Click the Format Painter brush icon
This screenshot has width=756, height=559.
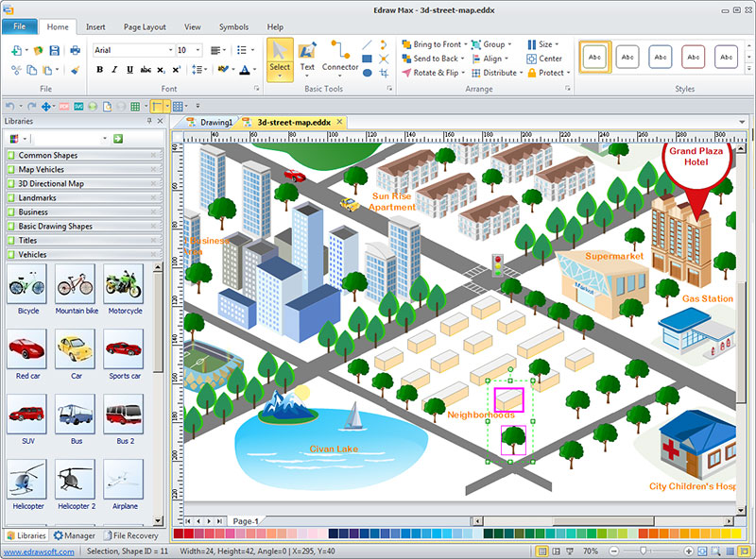point(75,70)
